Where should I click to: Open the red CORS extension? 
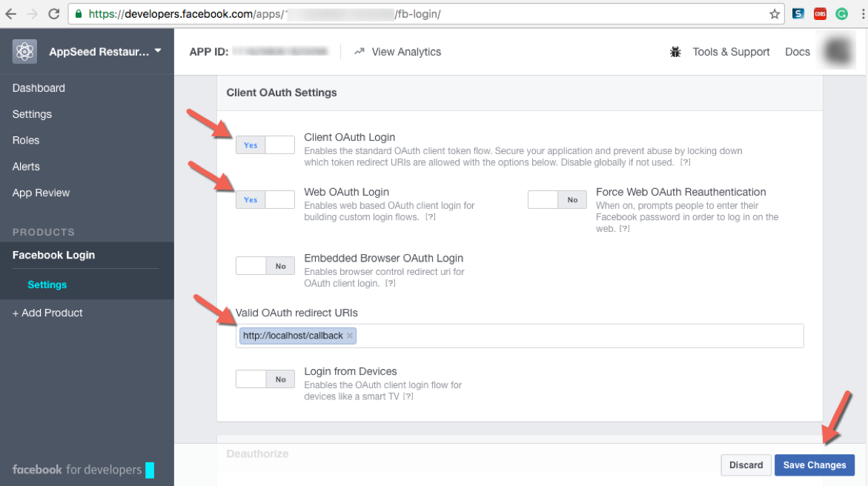pos(820,14)
